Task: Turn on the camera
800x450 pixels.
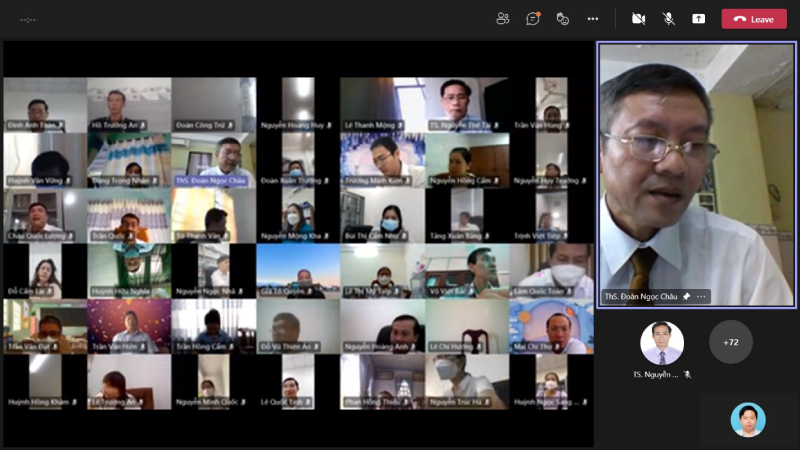Action: click(638, 18)
